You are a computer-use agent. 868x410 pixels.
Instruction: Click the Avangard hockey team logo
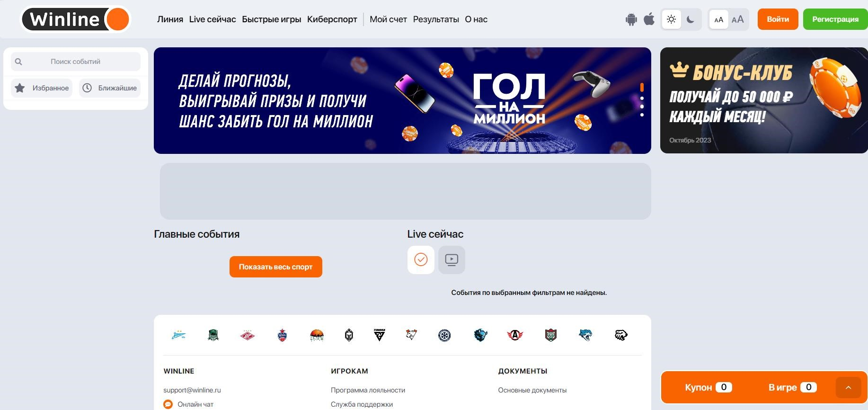point(515,335)
